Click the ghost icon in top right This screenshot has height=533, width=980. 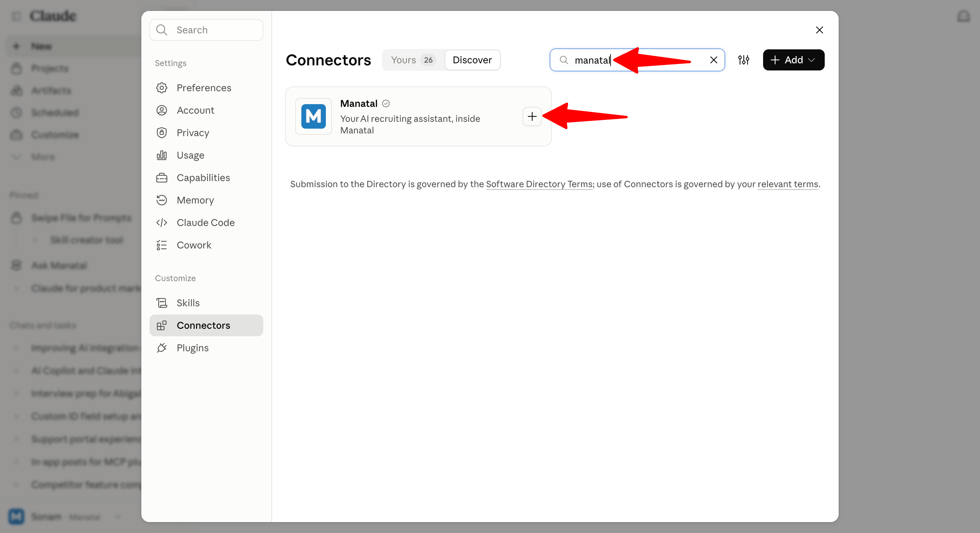(963, 16)
